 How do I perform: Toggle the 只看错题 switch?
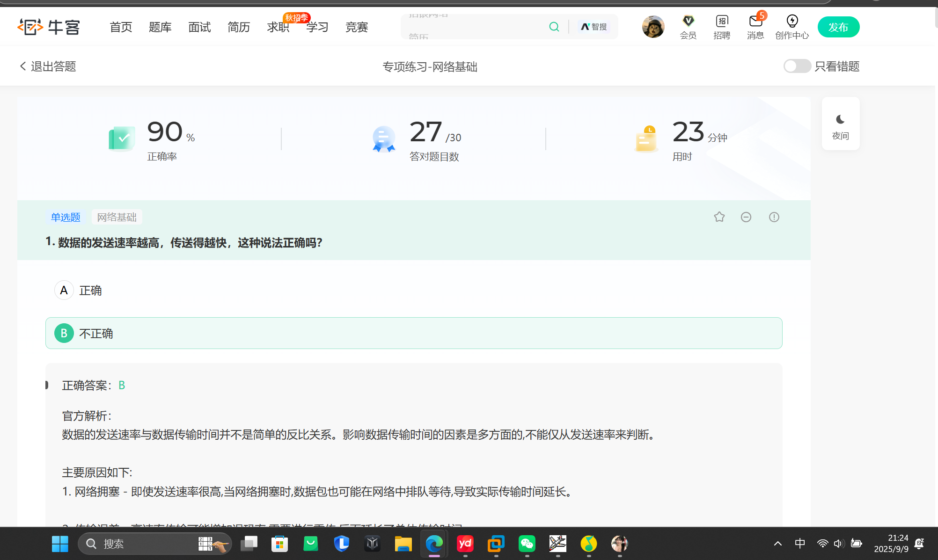(x=797, y=66)
